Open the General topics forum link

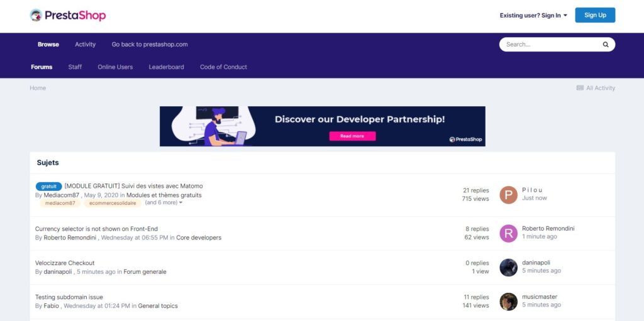click(158, 305)
